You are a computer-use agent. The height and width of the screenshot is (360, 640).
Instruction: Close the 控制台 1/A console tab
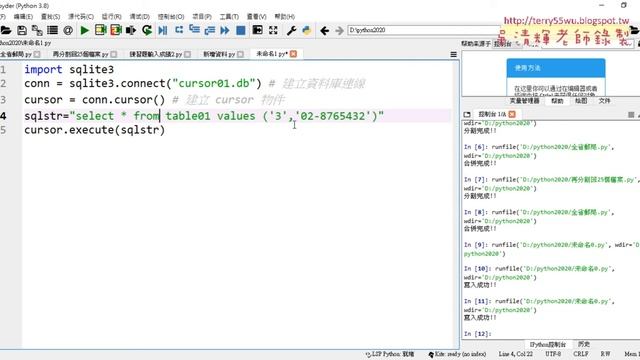pos(512,114)
